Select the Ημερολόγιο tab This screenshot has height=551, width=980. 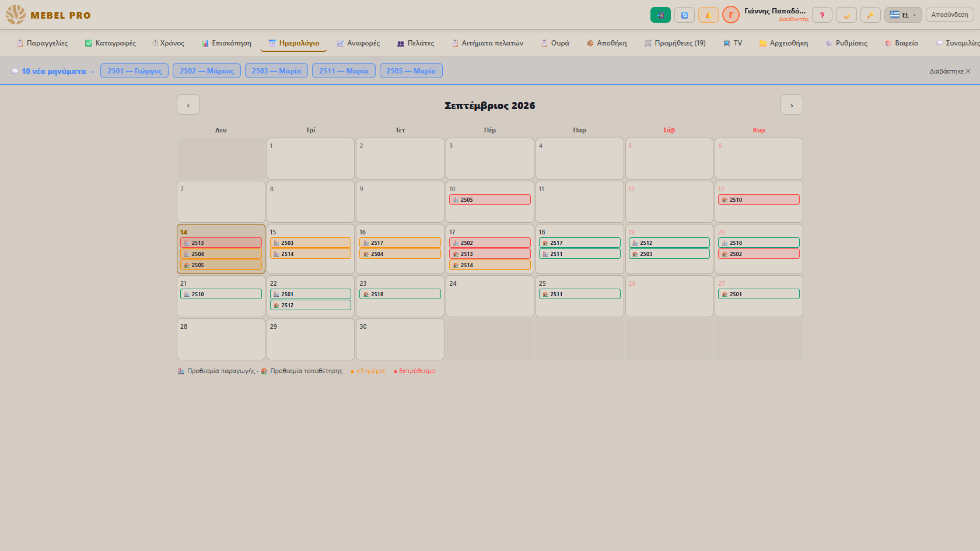294,43
